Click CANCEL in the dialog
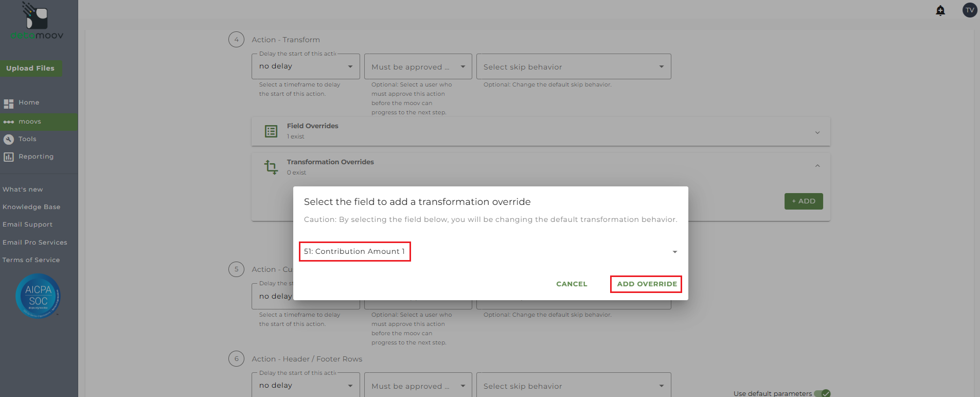The width and height of the screenshot is (980, 397). point(572,284)
